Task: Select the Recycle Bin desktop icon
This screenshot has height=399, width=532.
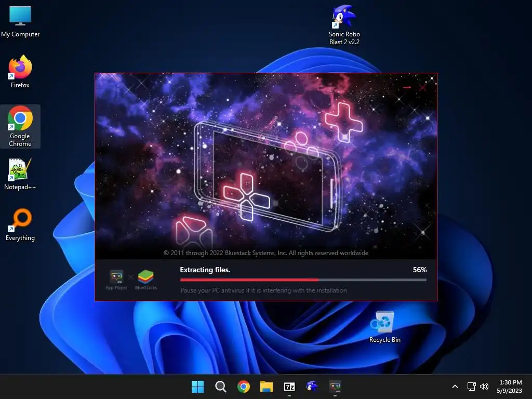Action: click(385, 327)
